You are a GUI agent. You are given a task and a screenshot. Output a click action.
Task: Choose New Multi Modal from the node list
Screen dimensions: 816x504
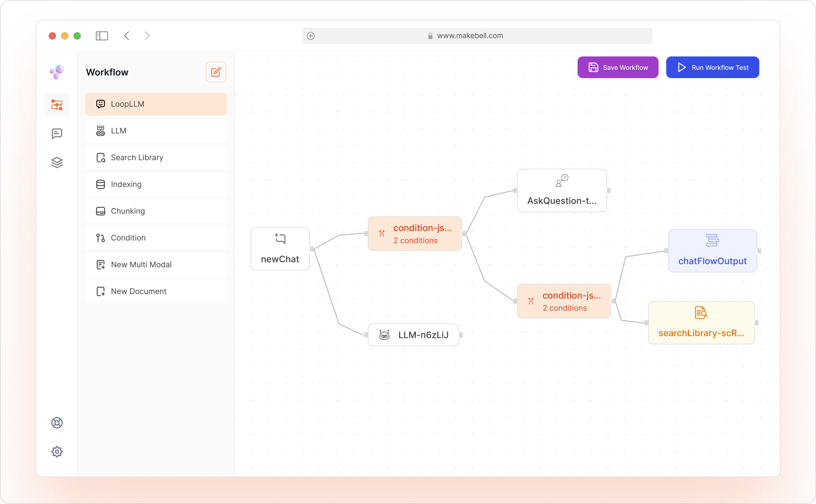(x=156, y=264)
